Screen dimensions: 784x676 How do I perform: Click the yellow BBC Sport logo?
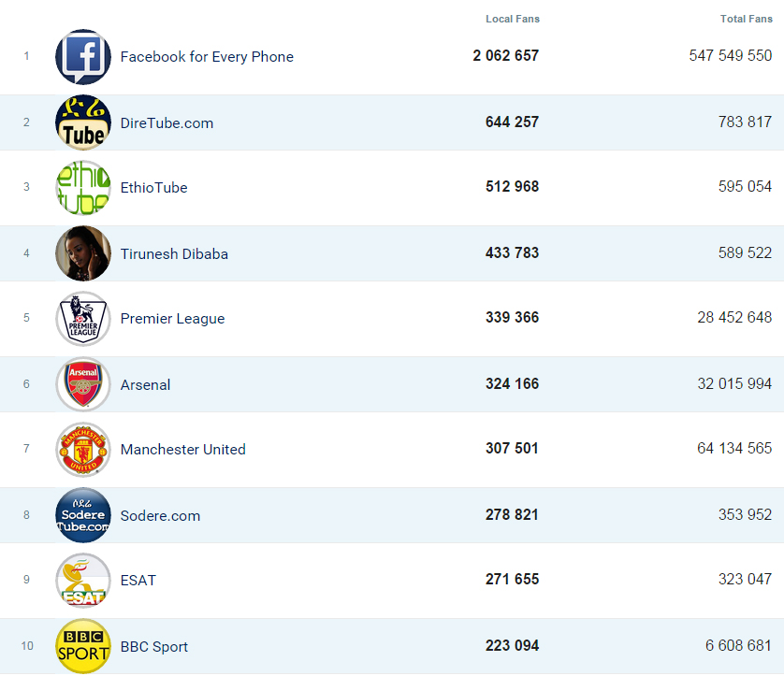point(83,646)
